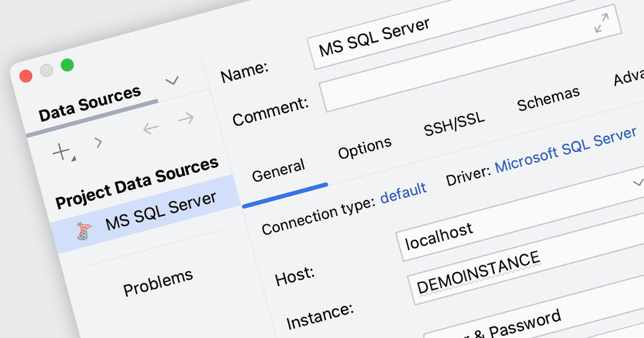Open the dropdown chevron beside Data Sources
The image size is (644, 338).
[172, 81]
